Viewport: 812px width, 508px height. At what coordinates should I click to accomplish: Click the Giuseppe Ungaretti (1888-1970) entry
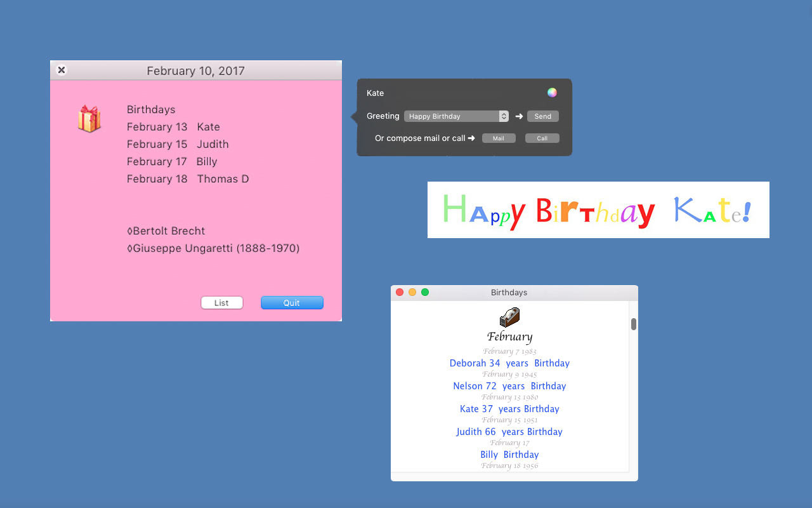[213, 248]
